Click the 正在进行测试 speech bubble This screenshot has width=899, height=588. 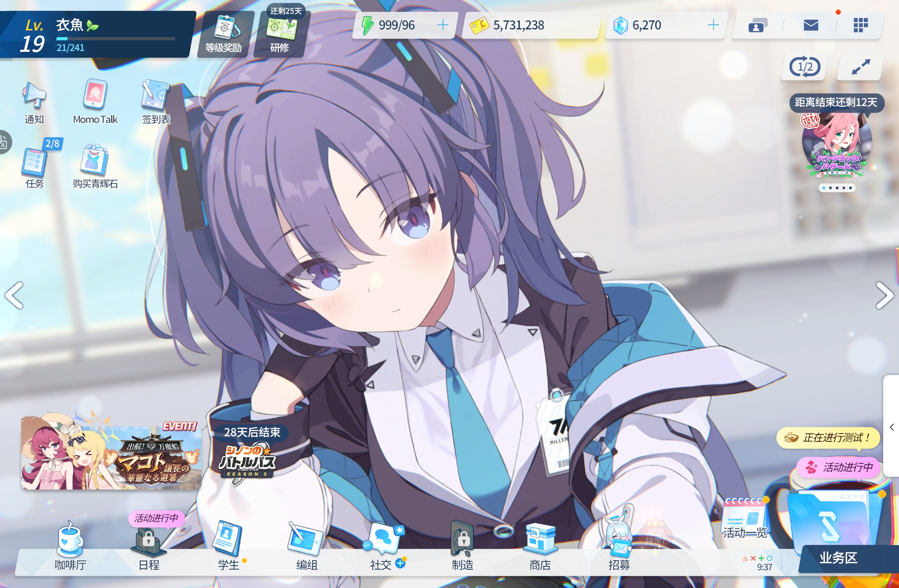click(828, 438)
